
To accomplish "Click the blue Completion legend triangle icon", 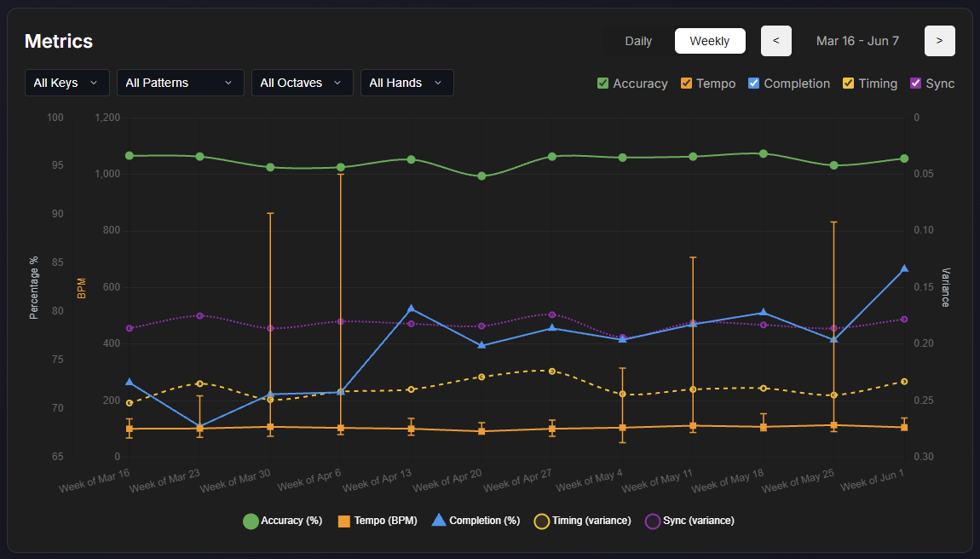I will tap(439, 520).
